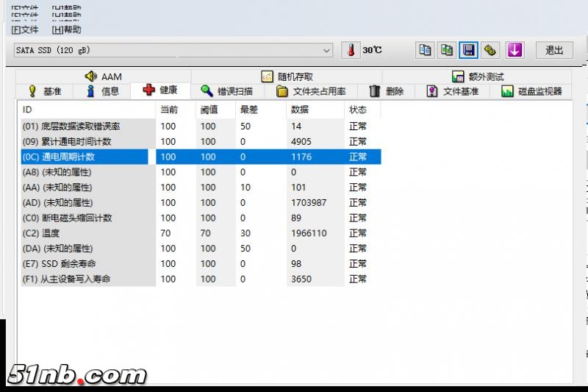Image resolution: width=588 pixels, height=392 pixels.
Task: Open the options wrench icon
Action: tap(490, 50)
